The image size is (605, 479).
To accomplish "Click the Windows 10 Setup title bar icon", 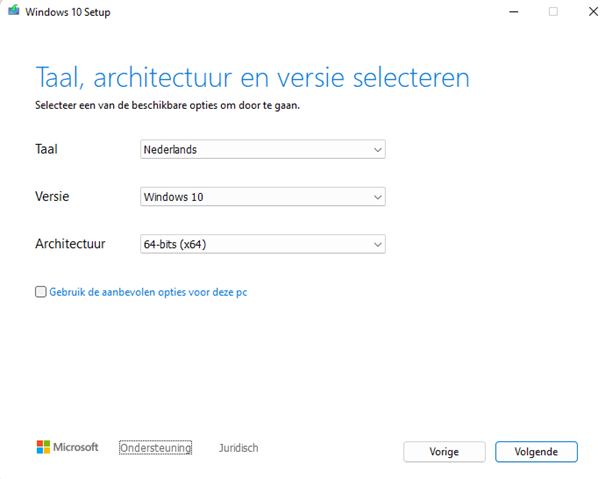I will (x=14, y=10).
